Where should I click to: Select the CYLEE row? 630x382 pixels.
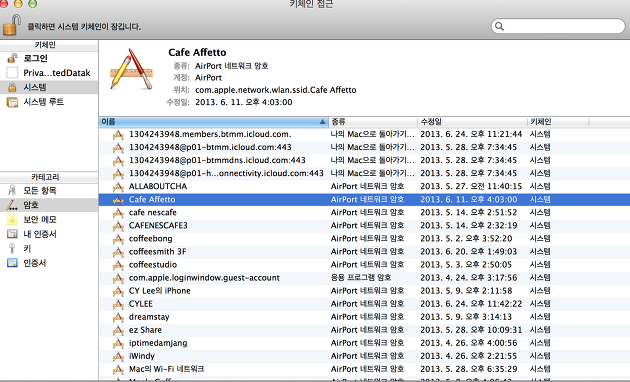(x=364, y=304)
